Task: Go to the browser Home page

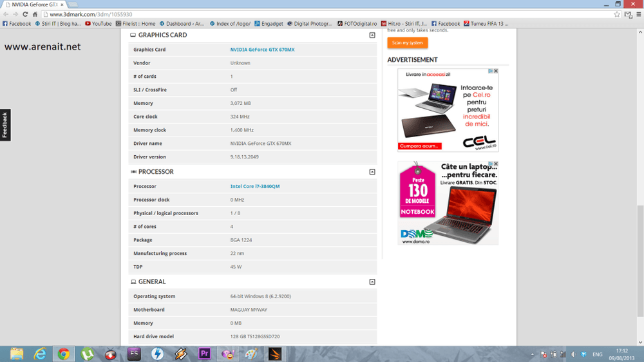Action: pyautogui.click(x=35, y=14)
